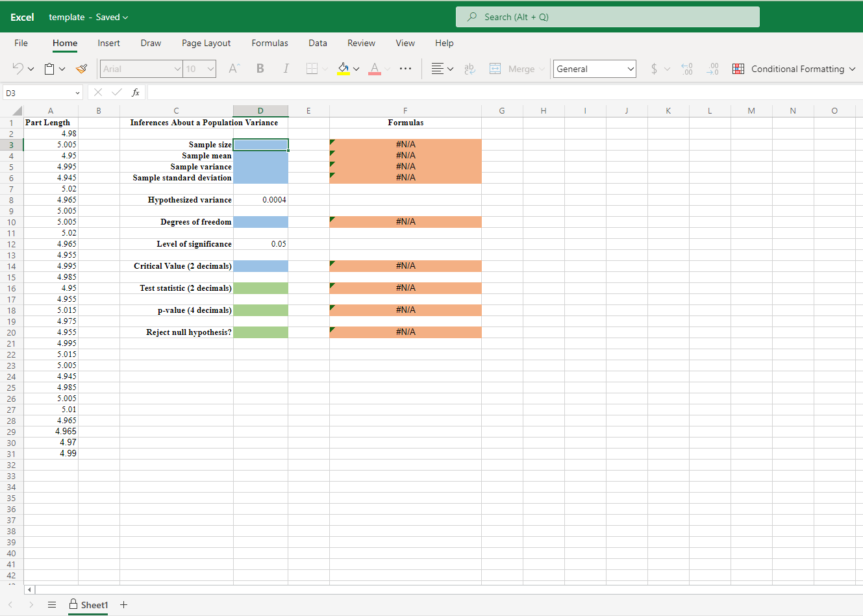The image size is (863, 616).
Task: Click the Insert Function fx icon
Action: pos(136,92)
